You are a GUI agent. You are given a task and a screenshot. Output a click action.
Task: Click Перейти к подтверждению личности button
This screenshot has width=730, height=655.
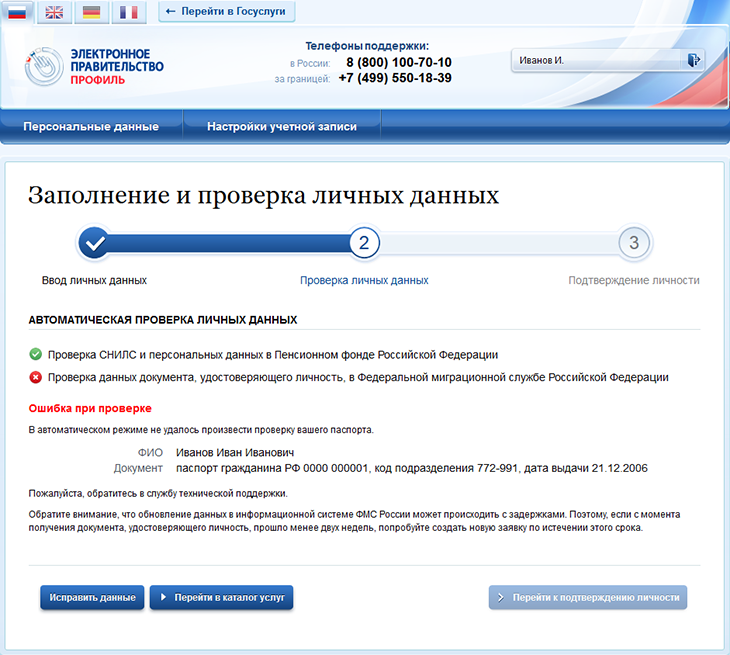(588, 597)
